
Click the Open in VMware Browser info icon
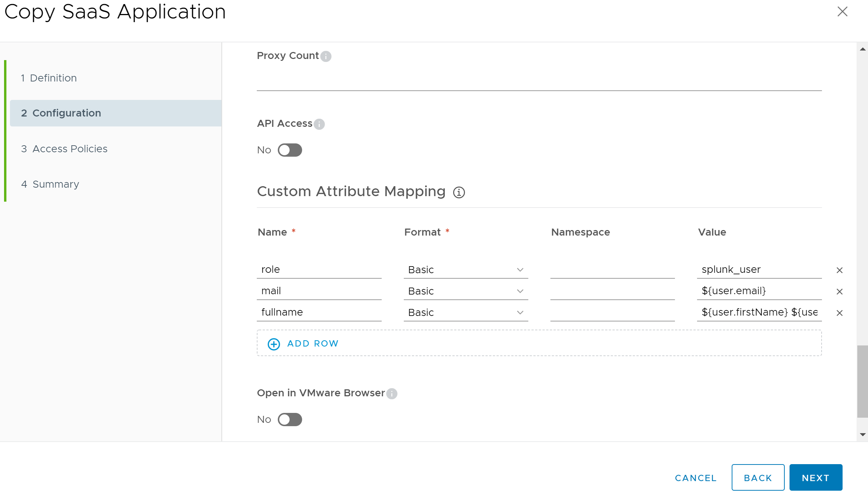click(392, 393)
